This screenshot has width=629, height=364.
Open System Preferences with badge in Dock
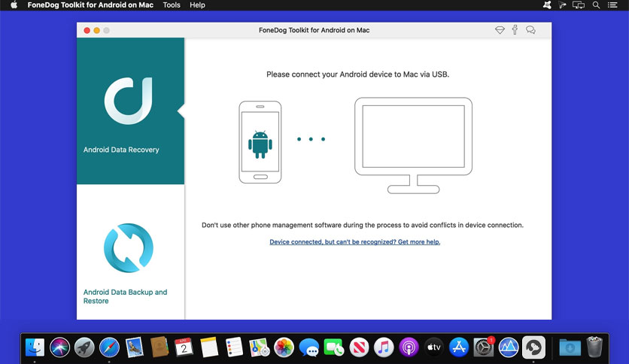pos(483,347)
